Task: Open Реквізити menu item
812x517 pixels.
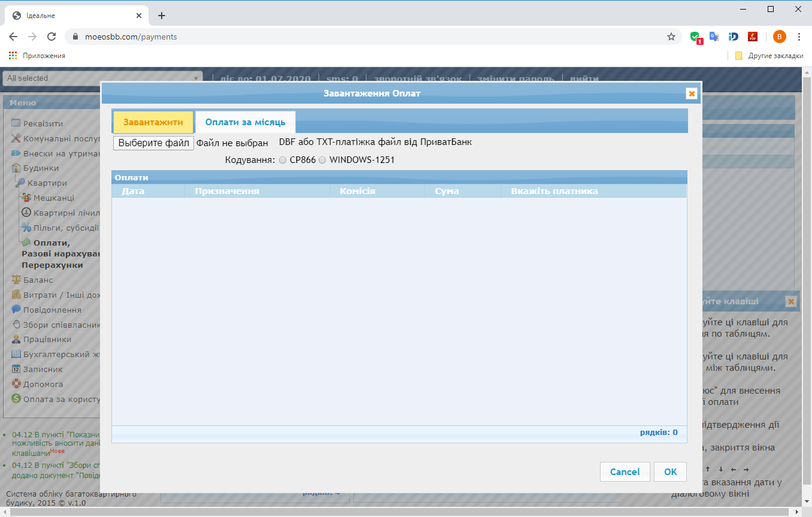Action: (x=43, y=123)
